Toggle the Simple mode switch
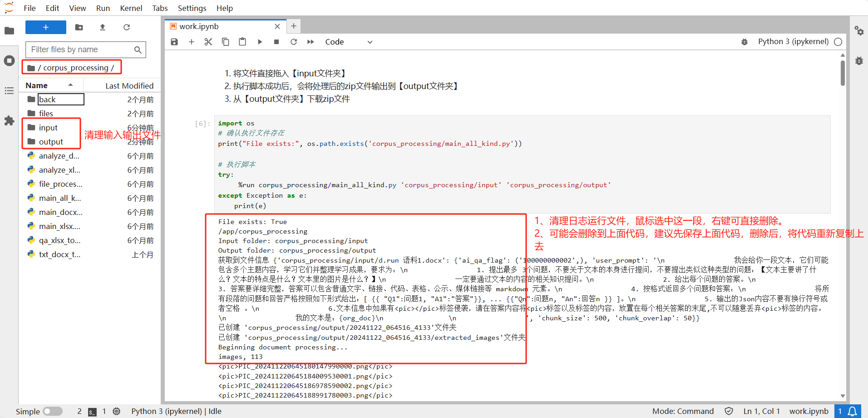Viewport: 868px width, 418px height. point(53,411)
